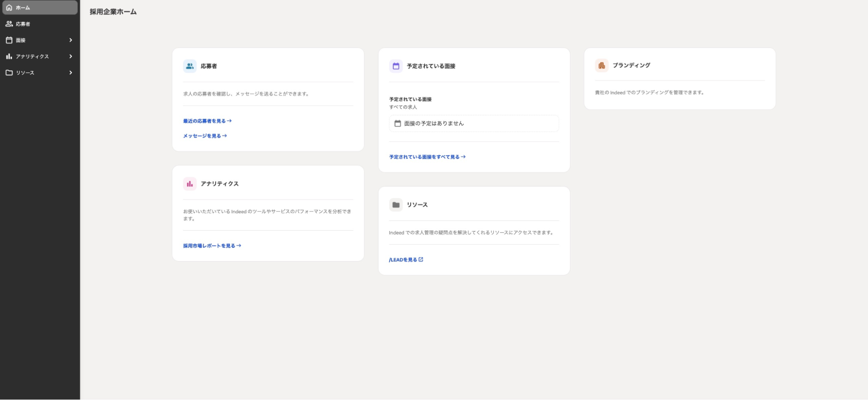Open the メッセージを見る link
The image size is (868, 400).
(205, 136)
